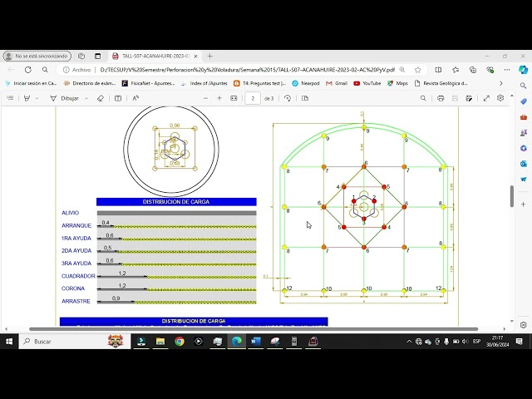Image resolution: width=532 pixels, height=399 pixels.
Task: Toggle split screen view icon
Action: 438,70
